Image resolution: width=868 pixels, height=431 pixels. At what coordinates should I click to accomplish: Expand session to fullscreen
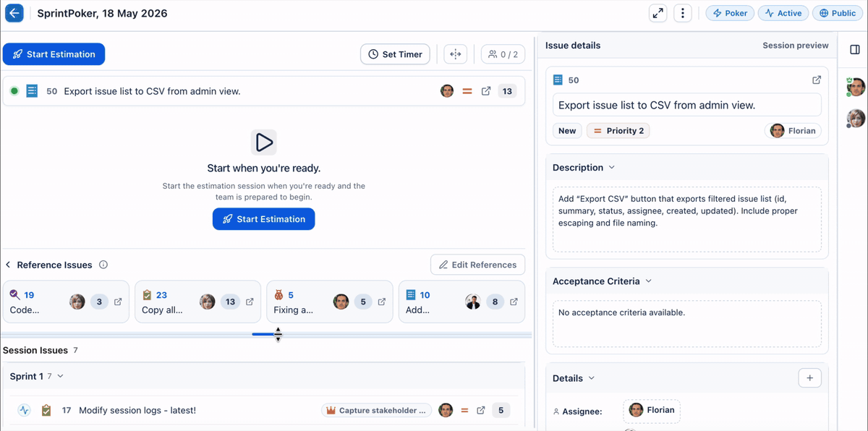(658, 13)
